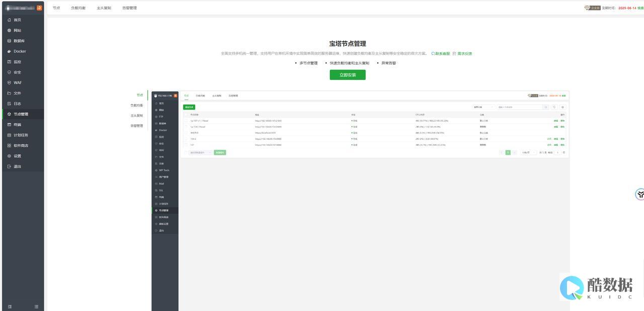644x311 pixels.
Task: Open the 需求反馈 feedback link
Action: [x=462, y=53]
